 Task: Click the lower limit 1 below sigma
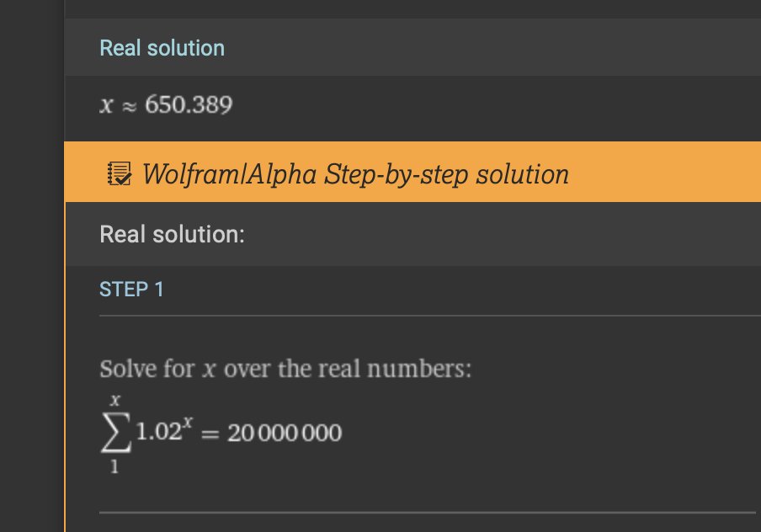click(114, 466)
